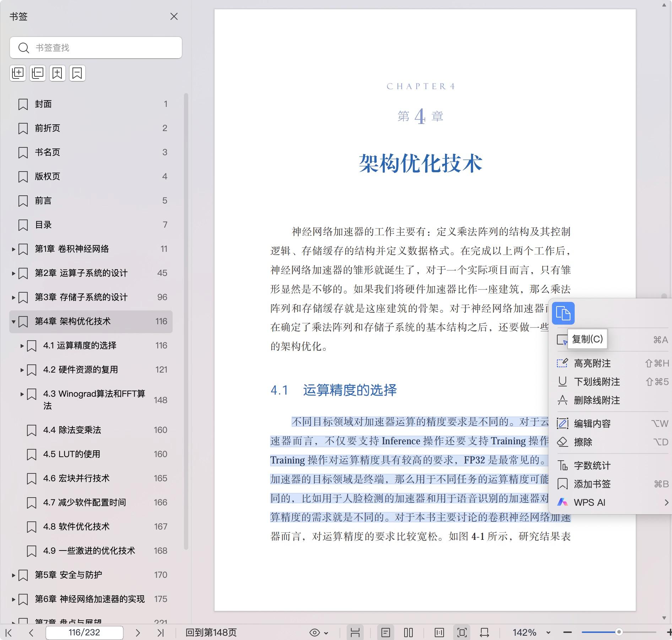Click the remove bookmark icon in sidebar

pos(77,73)
